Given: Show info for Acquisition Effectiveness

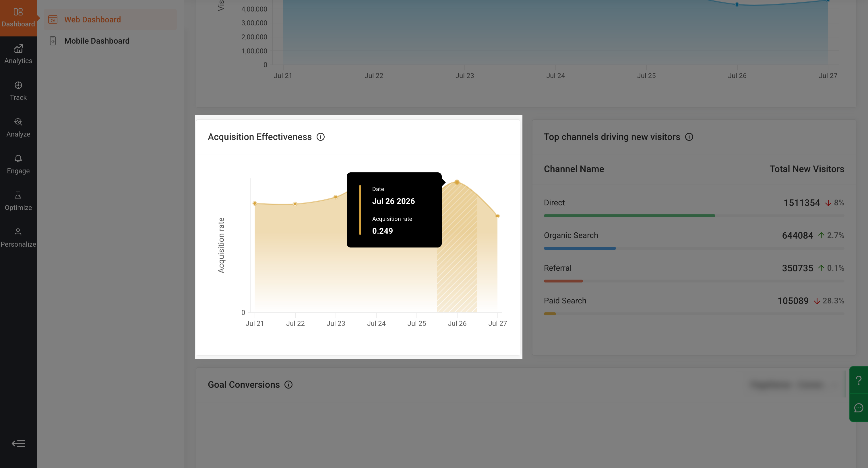Looking at the screenshot, I should (x=320, y=137).
